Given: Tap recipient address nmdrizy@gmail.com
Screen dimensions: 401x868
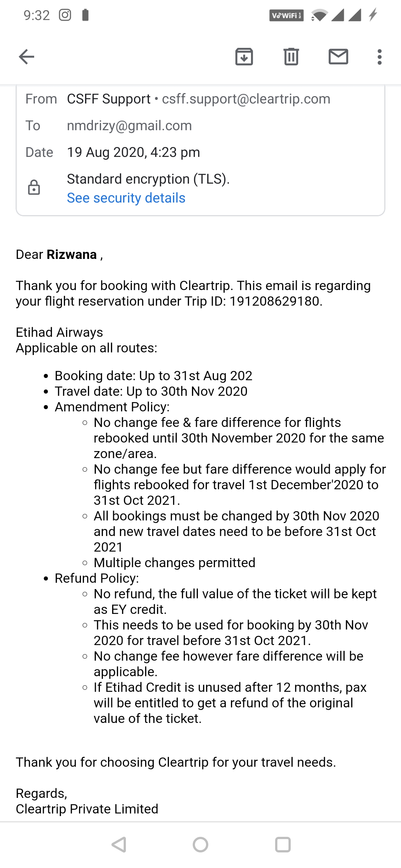Looking at the screenshot, I should [129, 126].
